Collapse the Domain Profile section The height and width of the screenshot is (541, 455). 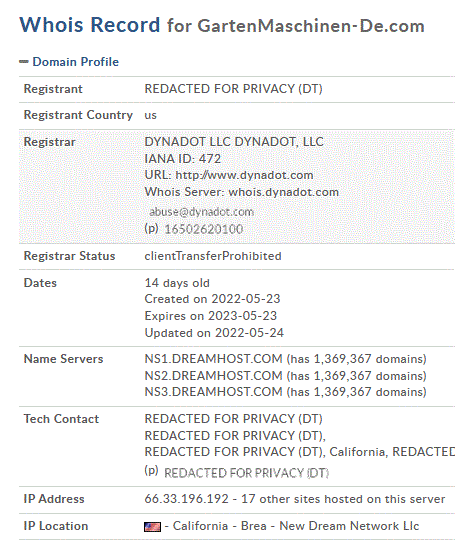[76, 62]
